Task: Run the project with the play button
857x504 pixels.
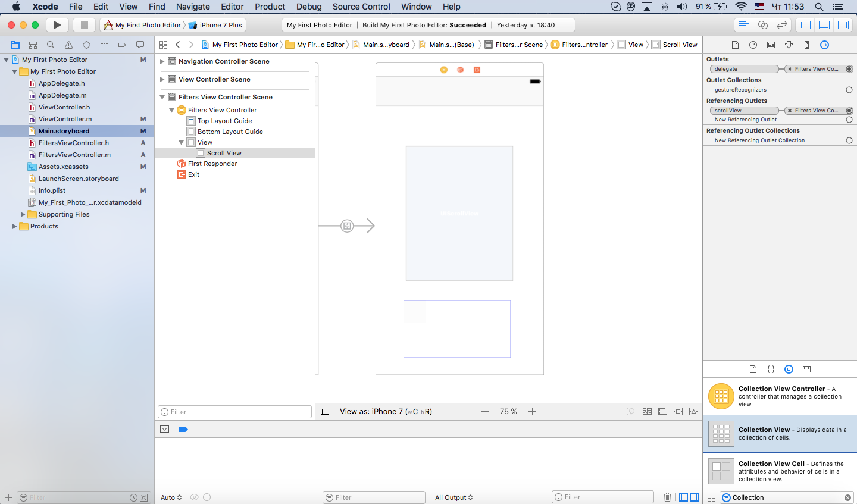Action: click(57, 25)
